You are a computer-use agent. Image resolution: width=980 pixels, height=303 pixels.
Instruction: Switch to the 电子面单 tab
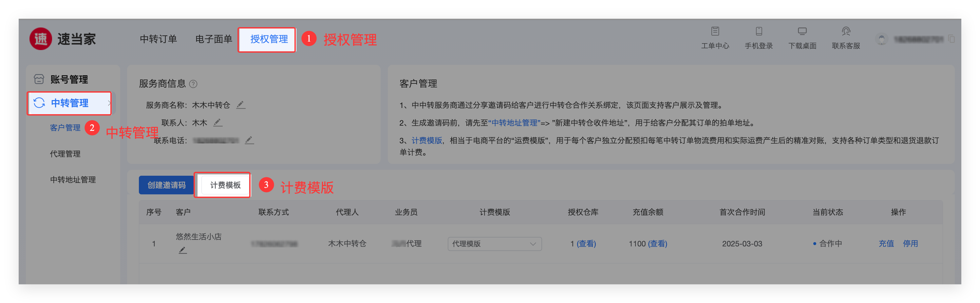point(214,39)
